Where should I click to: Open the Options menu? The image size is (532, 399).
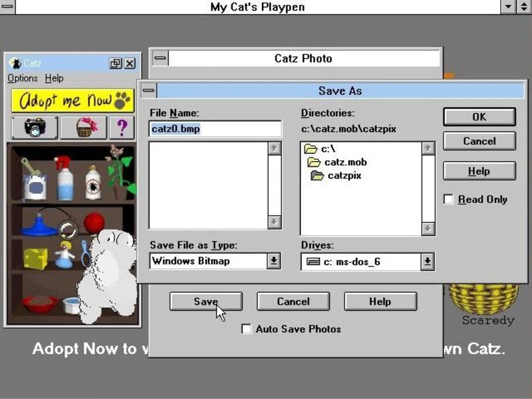pyautogui.click(x=22, y=78)
